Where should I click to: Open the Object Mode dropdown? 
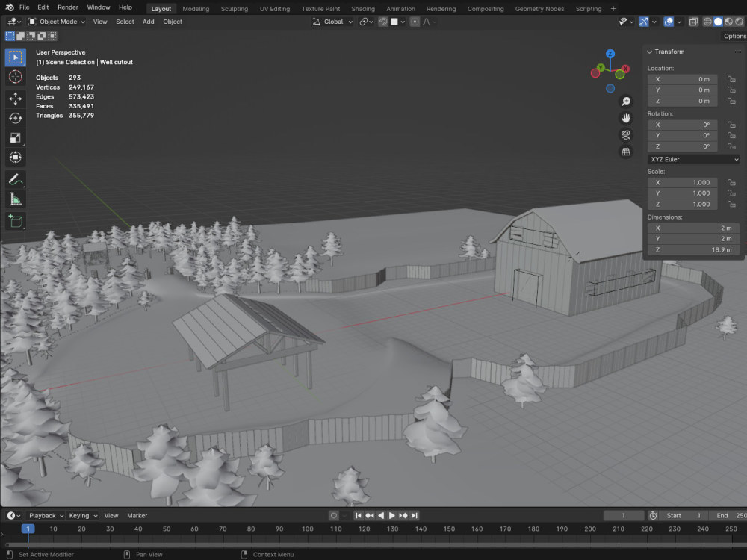[x=56, y=22]
